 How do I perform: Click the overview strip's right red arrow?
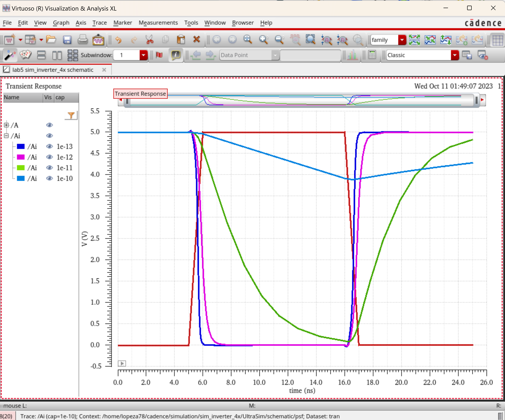click(482, 100)
